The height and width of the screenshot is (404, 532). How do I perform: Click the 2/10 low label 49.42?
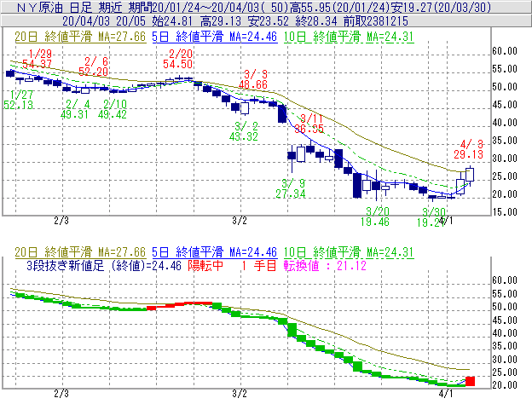tap(113, 109)
